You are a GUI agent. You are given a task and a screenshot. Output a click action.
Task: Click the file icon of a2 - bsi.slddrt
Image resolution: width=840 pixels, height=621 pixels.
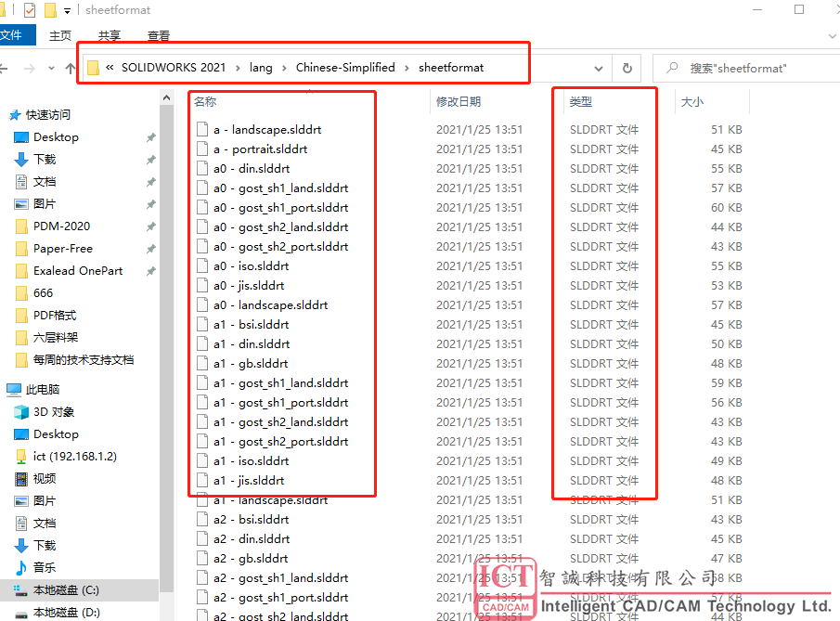coord(202,519)
